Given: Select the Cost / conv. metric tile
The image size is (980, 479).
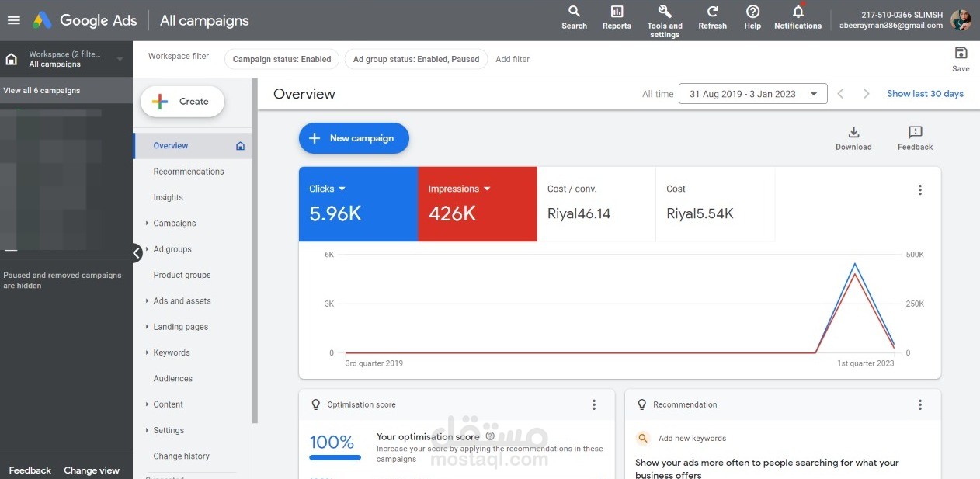Looking at the screenshot, I should (x=596, y=204).
